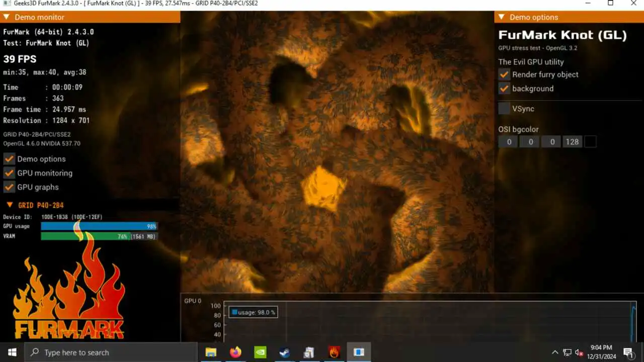Click the taskbar search box
Screen dimensions: 644x362
[111, 352]
